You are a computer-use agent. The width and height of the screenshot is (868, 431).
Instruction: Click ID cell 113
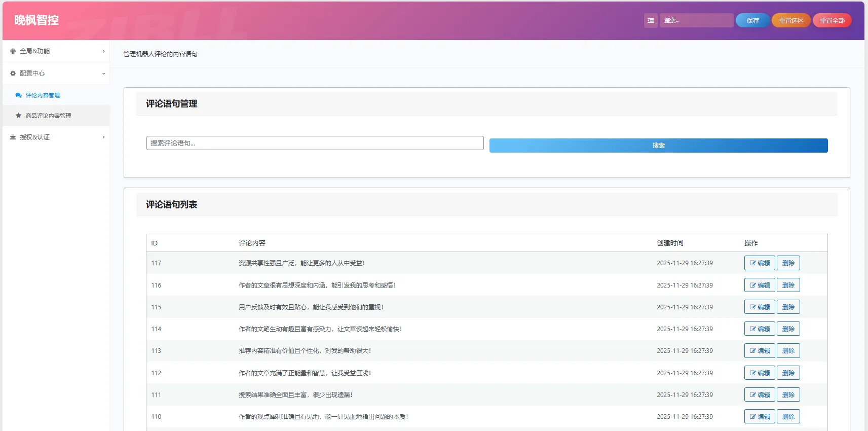(156, 351)
